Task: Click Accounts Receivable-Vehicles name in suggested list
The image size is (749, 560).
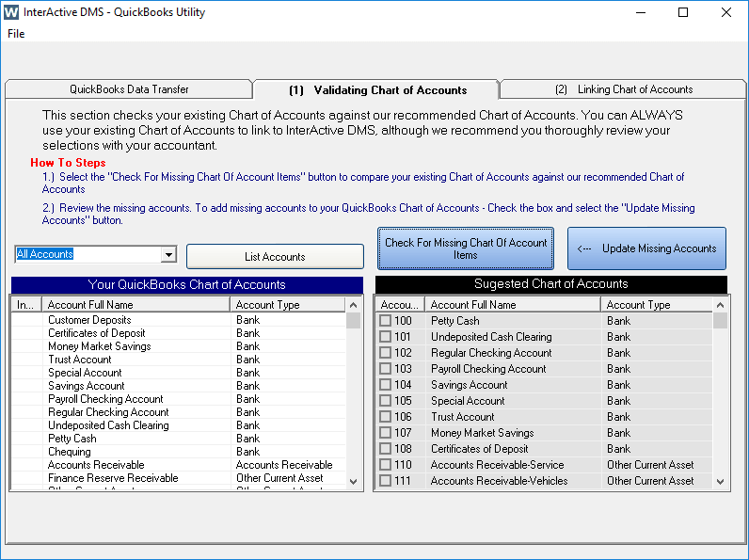Action: click(499, 481)
